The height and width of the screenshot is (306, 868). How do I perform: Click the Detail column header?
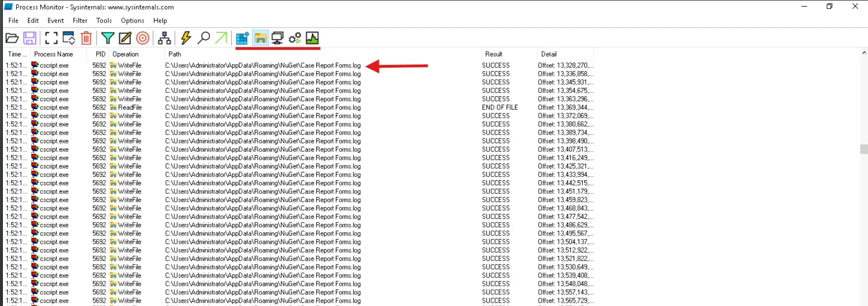point(565,54)
